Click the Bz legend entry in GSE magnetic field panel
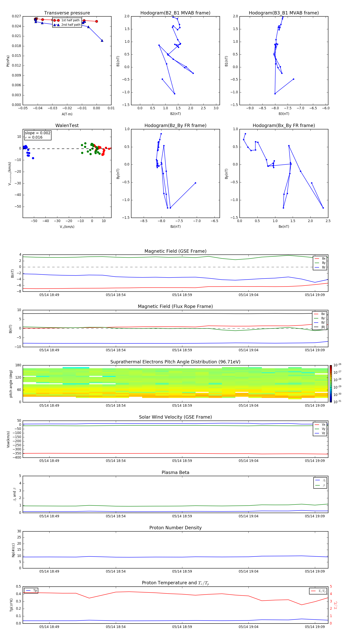Viewport: 351px width, 644px height. (x=320, y=267)
